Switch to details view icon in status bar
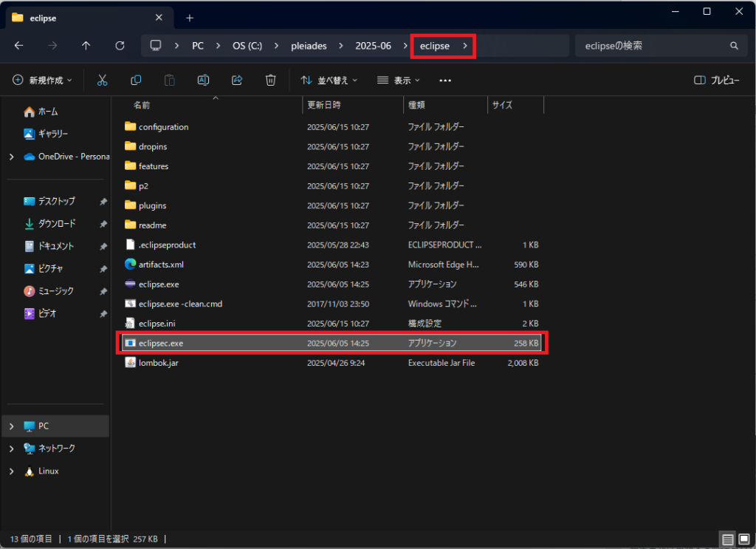This screenshot has height=549, width=756. (726, 539)
